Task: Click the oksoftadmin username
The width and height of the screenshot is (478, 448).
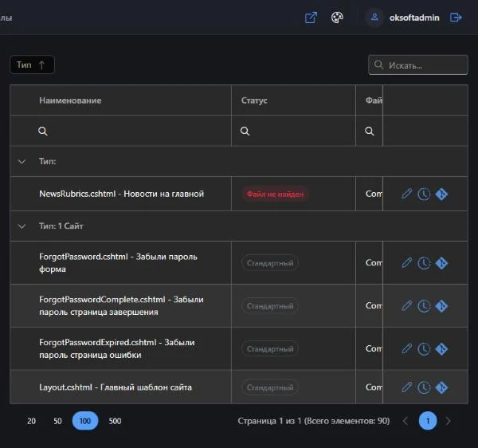Action: pyautogui.click(x=414, y=18)
